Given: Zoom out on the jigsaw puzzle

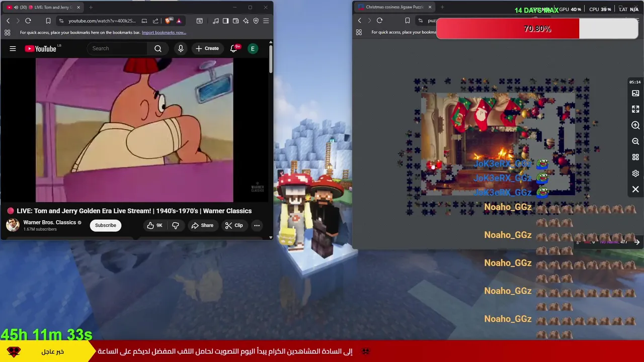Looking at the screenshot, I should pyautogui.click(x=635, y=141).
